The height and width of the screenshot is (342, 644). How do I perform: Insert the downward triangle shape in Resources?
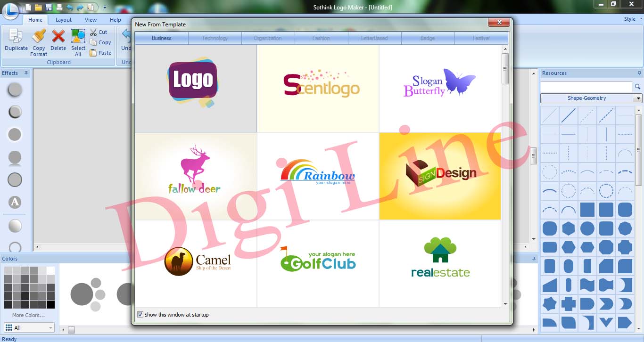click(x=606, y=323)
